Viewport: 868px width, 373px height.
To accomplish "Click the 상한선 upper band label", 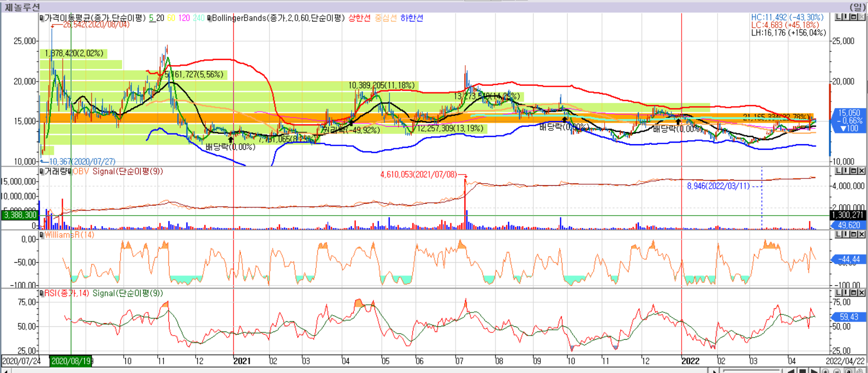I will click(359, 18).
